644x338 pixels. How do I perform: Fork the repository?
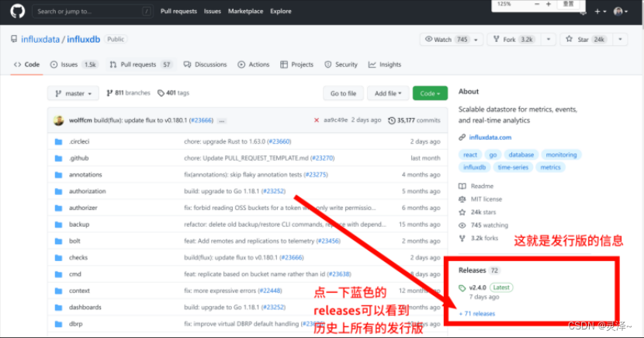point(514,40)
